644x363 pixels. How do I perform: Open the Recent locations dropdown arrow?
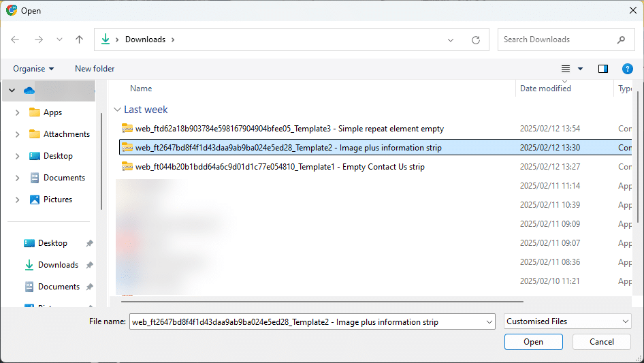point(58,40)
